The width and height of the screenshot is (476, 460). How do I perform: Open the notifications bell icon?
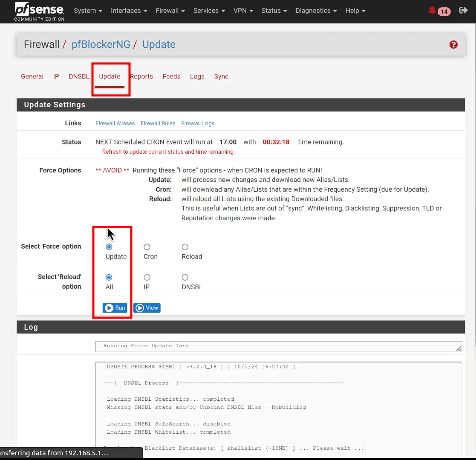pos(432,11)
